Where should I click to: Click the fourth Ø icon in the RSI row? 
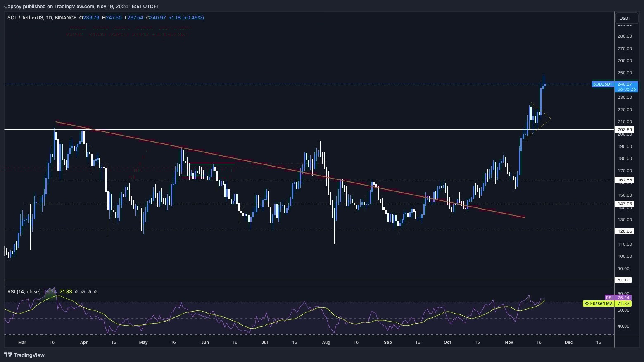coord(96,292)
